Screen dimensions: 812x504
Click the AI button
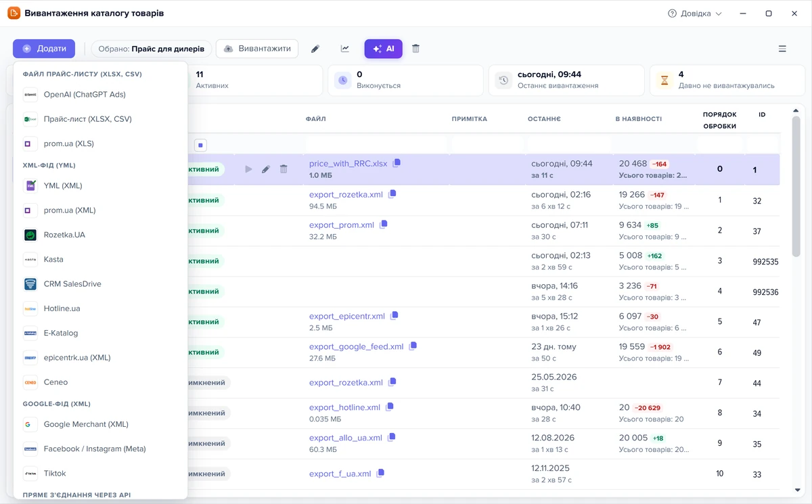[383, 49]
